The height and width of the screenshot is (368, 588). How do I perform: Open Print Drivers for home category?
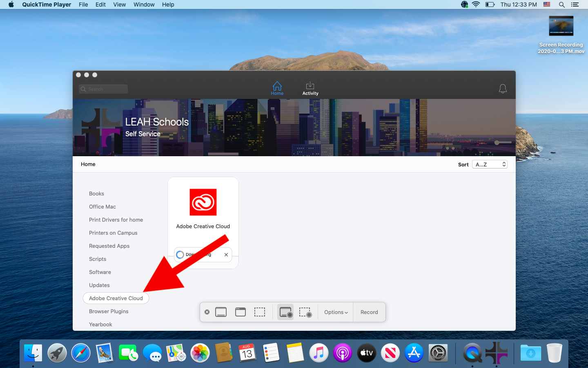[116, 220]
